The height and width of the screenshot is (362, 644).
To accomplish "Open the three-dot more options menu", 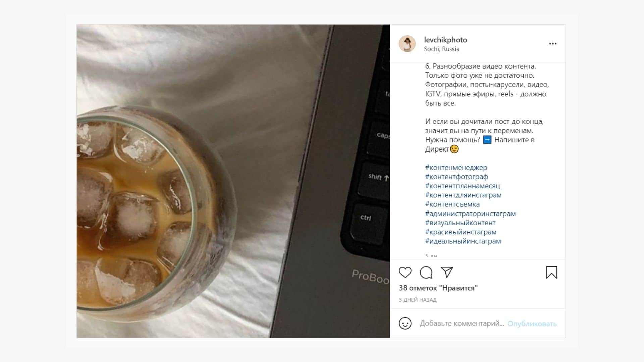I will coord(553,44).
